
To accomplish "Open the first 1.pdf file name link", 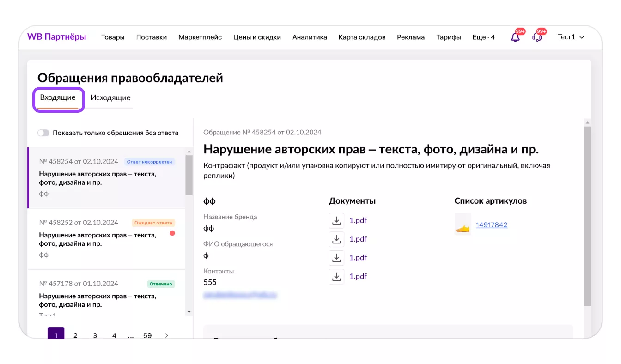I will (358, 221).
